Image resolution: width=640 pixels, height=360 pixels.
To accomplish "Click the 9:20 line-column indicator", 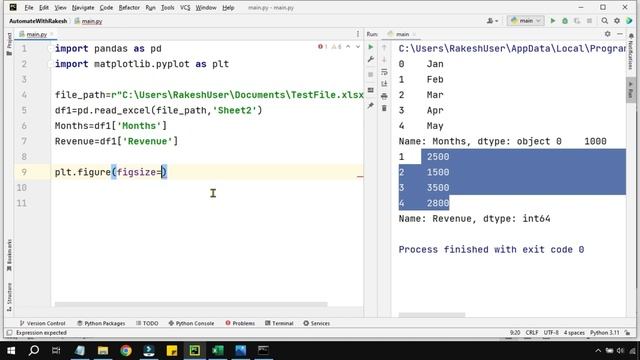I will [515, 333].
